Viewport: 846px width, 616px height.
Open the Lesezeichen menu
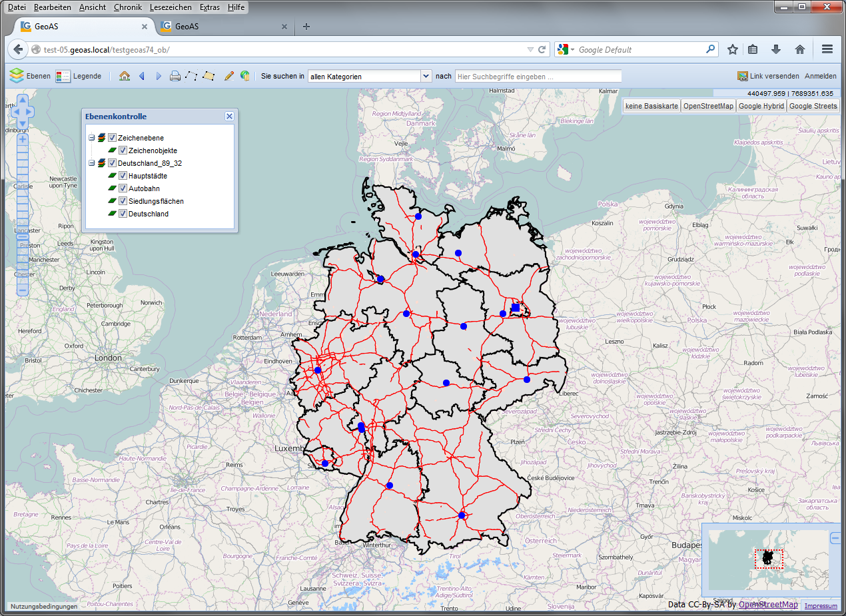coord(171,7)
